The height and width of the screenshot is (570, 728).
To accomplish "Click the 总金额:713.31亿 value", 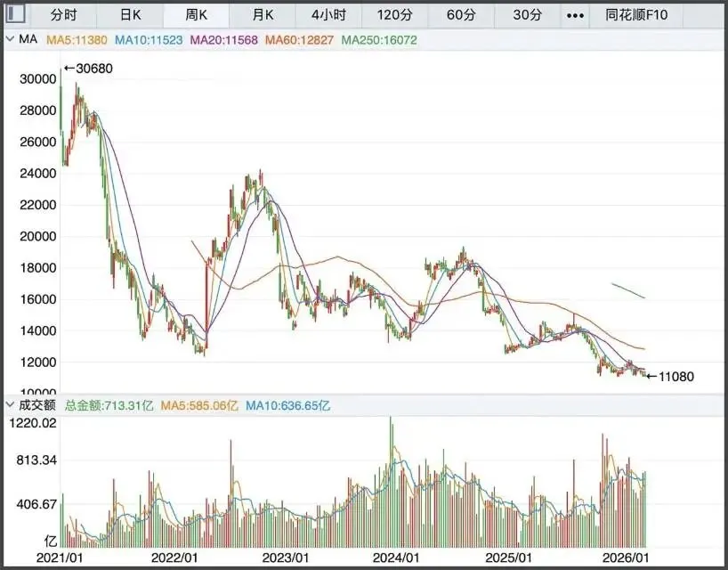I will click(109, 405).
